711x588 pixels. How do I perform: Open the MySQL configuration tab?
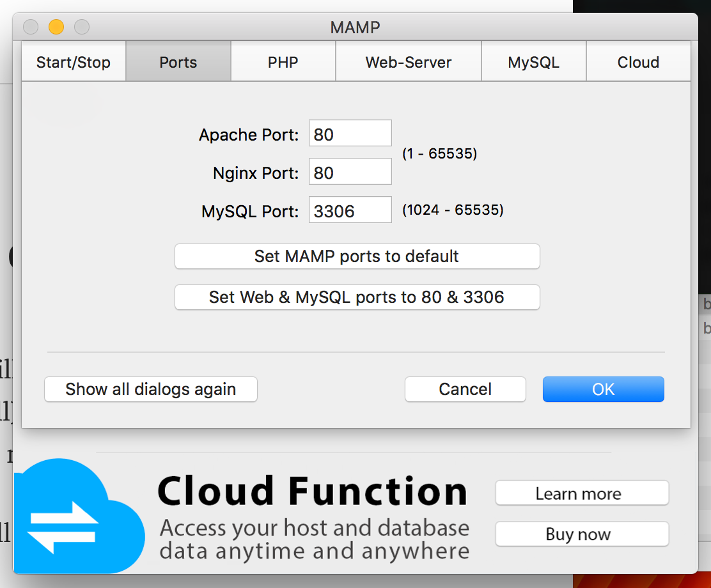[533, 61]
